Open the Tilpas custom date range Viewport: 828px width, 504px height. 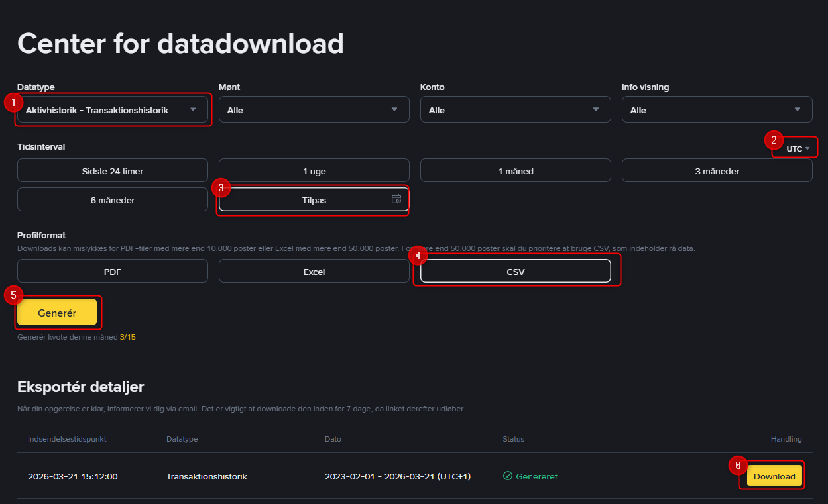[x=314, y=199]
